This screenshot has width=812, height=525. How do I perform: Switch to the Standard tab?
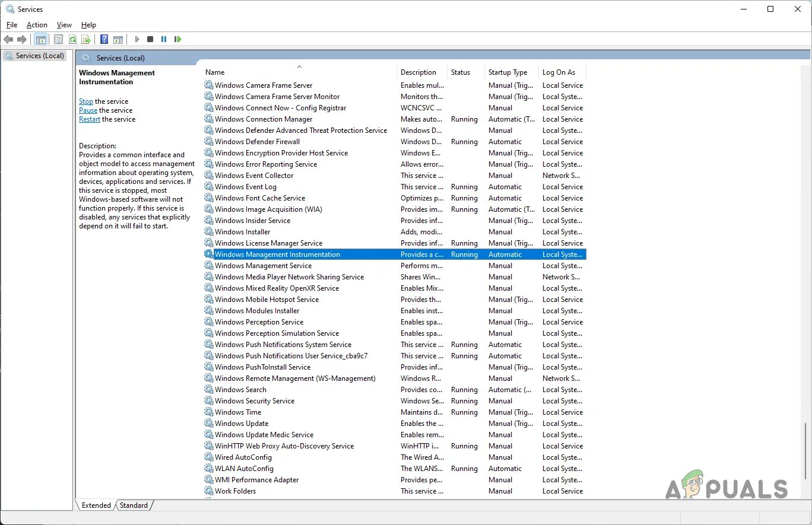134,505
